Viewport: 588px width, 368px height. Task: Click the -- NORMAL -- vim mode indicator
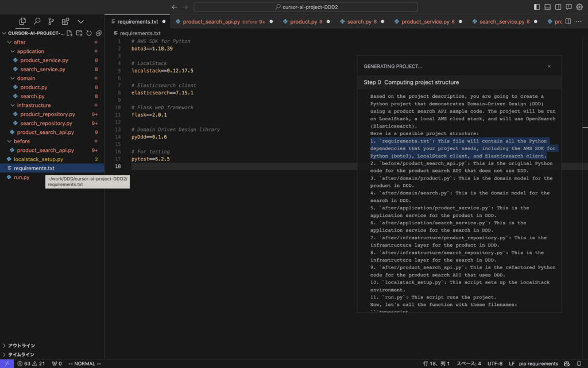point(85,363)
